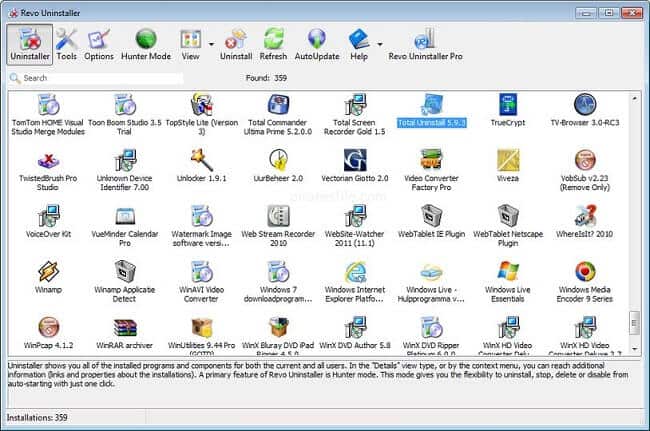650x431 pixels.
Task: Click the Installations: 359 status bar text
Action: pyautogui.click(x=37, y=417)
